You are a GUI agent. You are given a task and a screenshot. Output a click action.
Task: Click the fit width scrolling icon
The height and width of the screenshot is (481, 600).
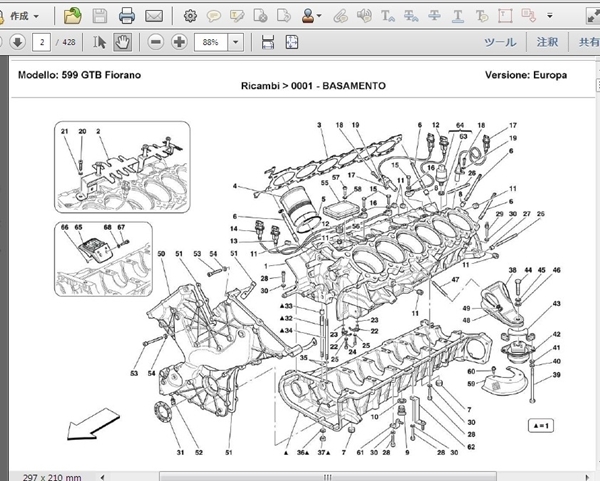pyautogui.click(x=268, y=42)
